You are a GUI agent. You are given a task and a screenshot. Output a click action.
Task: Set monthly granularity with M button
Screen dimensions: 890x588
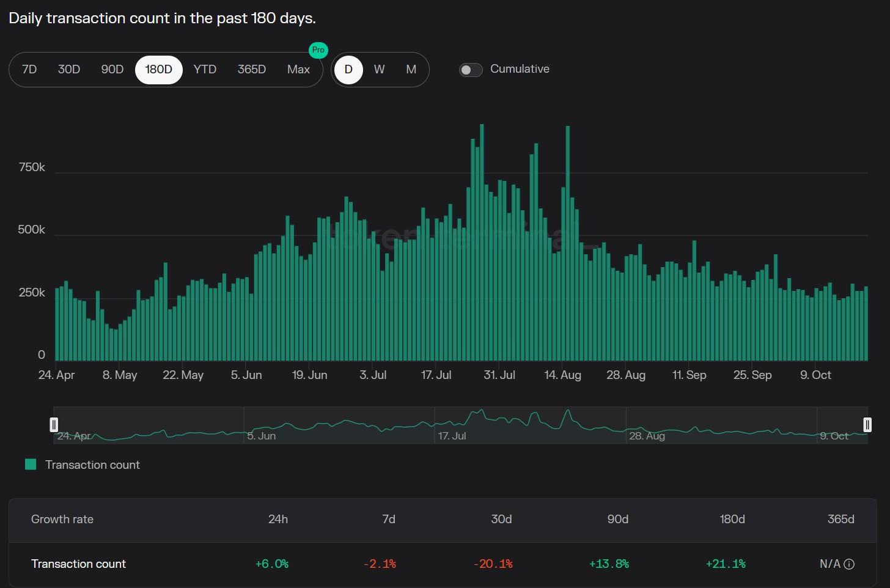pos(411,69)
